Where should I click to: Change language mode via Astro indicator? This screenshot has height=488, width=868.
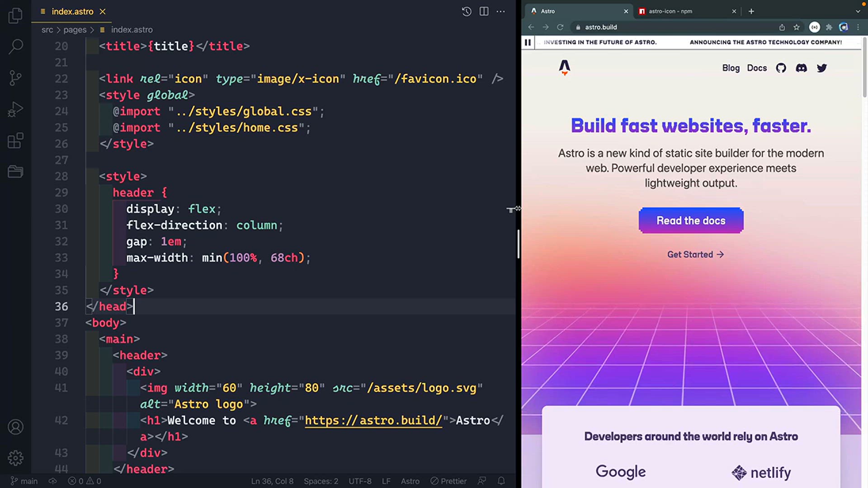[x=410, y=481]
